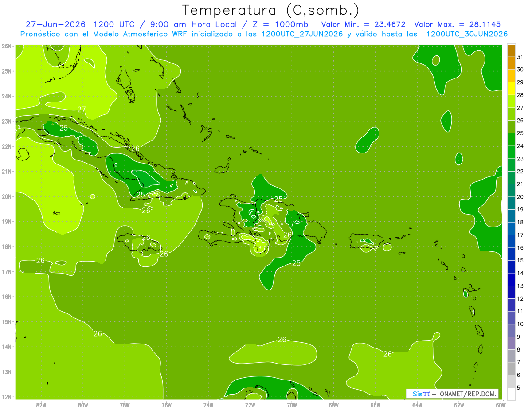This screenshot has height=411, width=532.
Task: Click the colorbar legend value 31
Action: tap(520, 57)
